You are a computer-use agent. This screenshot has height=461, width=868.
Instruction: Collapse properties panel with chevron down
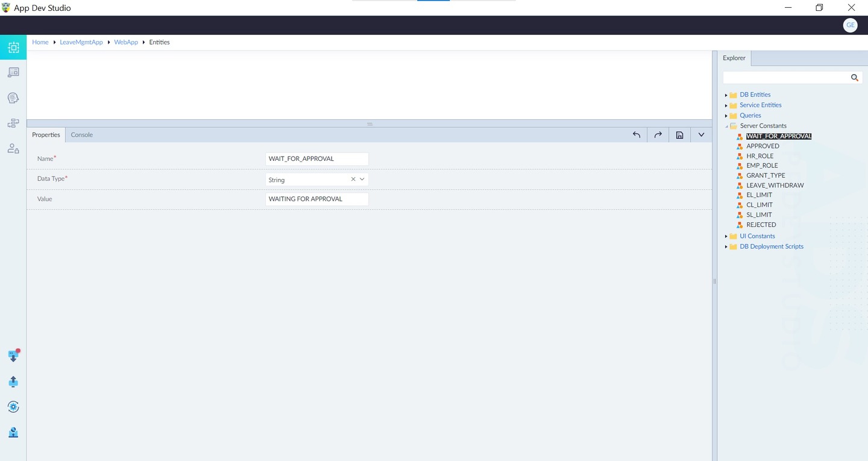[701, 135]
